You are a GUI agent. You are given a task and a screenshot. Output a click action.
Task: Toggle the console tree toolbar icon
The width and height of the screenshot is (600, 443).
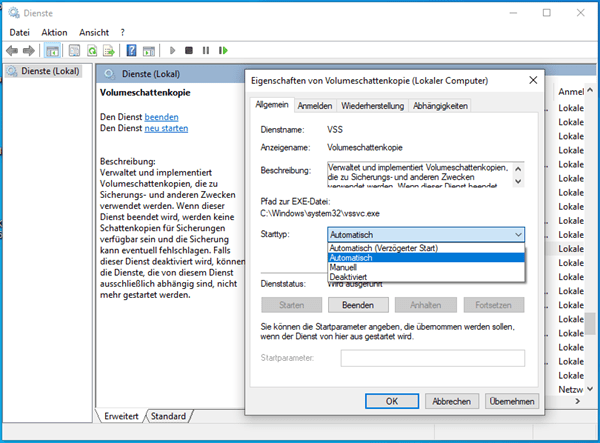pos(52,50)
